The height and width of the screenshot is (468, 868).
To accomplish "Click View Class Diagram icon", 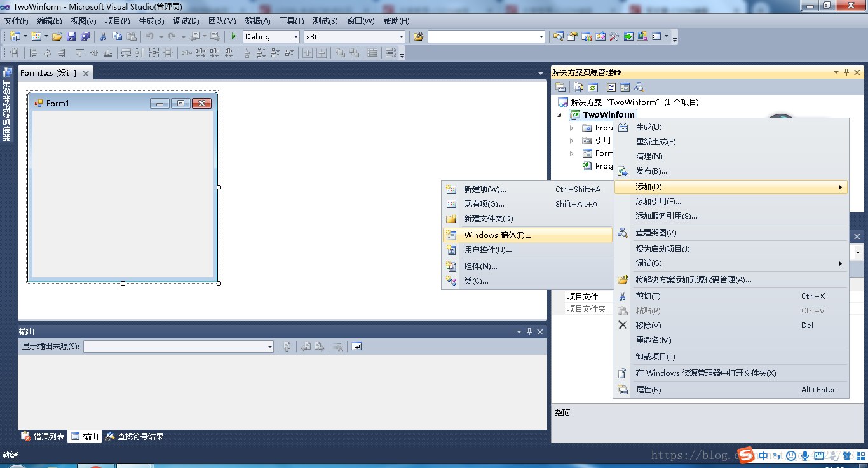I will [639, 87].
